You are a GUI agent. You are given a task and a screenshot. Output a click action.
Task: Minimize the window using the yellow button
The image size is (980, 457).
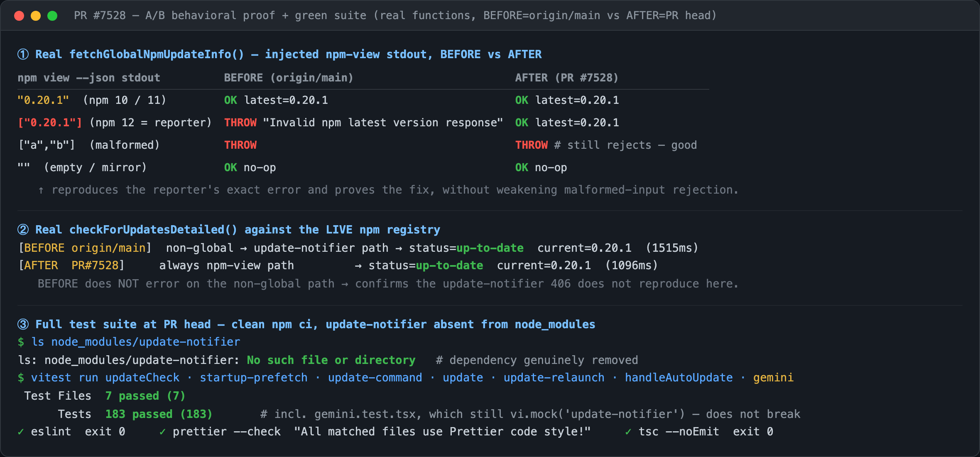coord(36,16)
